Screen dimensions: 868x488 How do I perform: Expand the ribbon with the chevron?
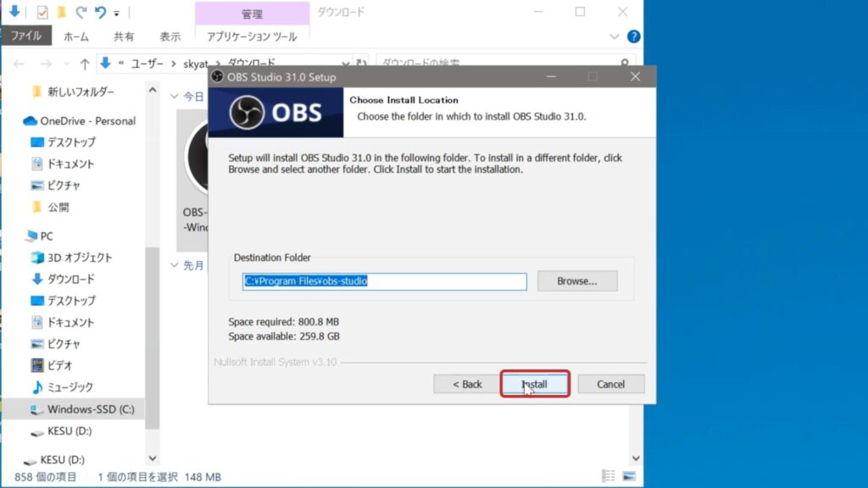615,36
